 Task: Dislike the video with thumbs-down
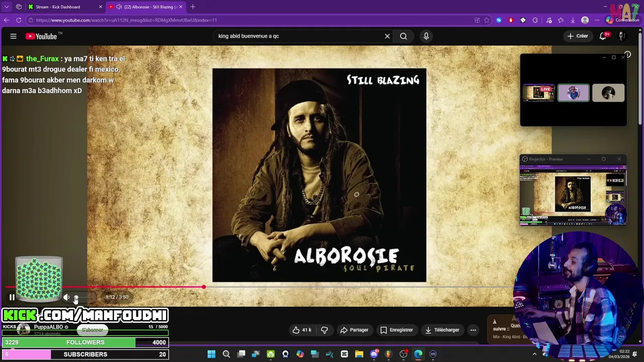pyautogui.click(x=325, y=330)
